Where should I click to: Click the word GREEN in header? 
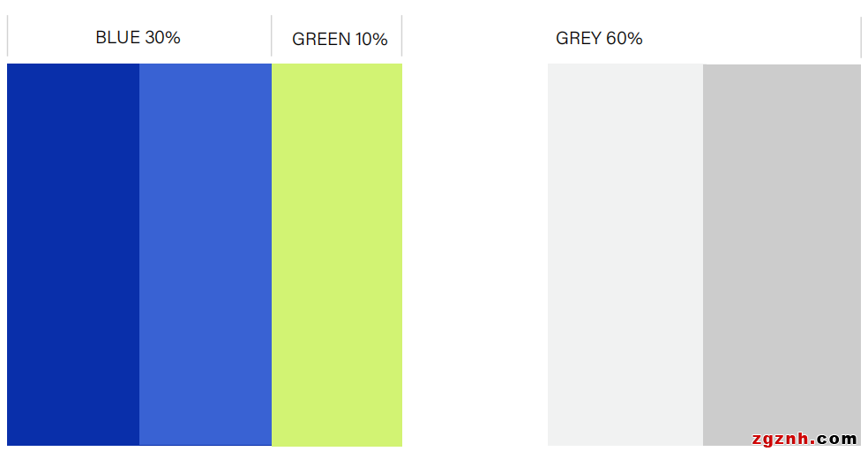(321, 39)
